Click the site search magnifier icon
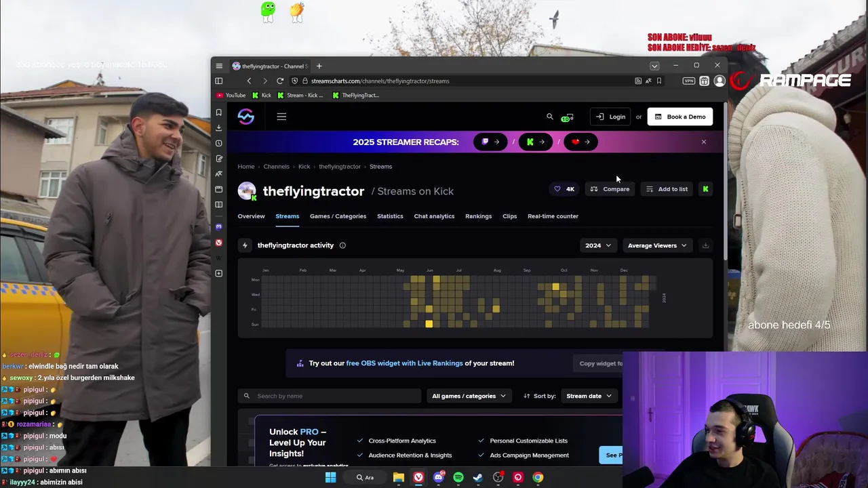Screen dimensions: 868x488 [550, 117]
